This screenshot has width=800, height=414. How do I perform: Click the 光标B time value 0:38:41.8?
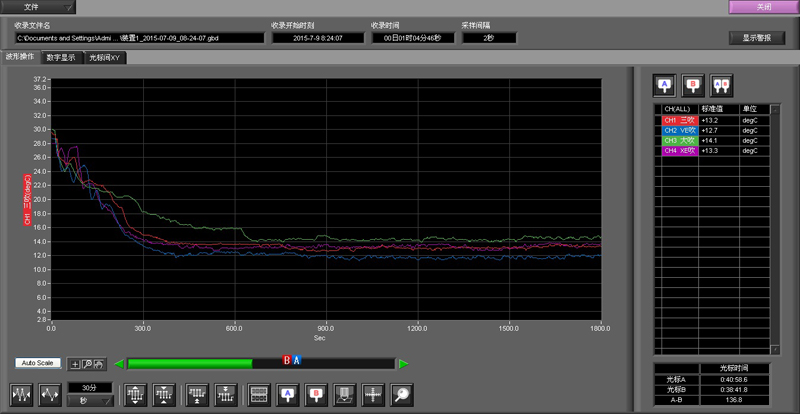tap(735, 389)
